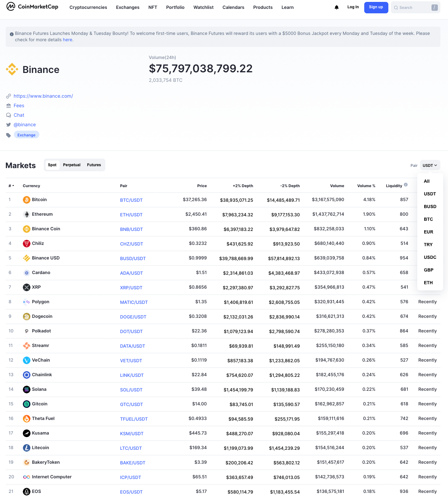
Task: Click the Binance Coin icon
Action: pos(27,229)
